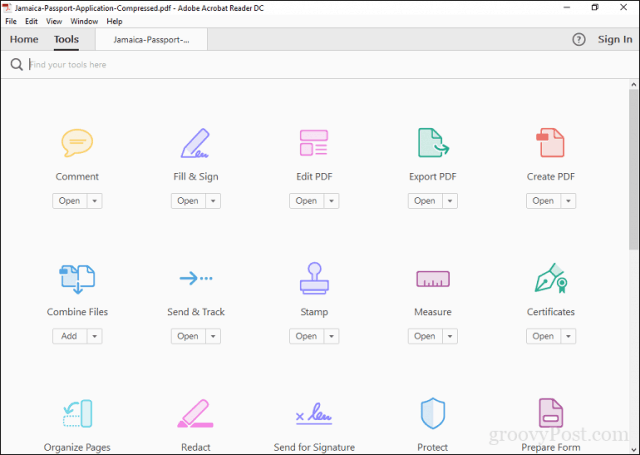Select the Certificates pen nib icon
Image resolution: width=640 pixels, height=455 pixels.
[551, 278]
